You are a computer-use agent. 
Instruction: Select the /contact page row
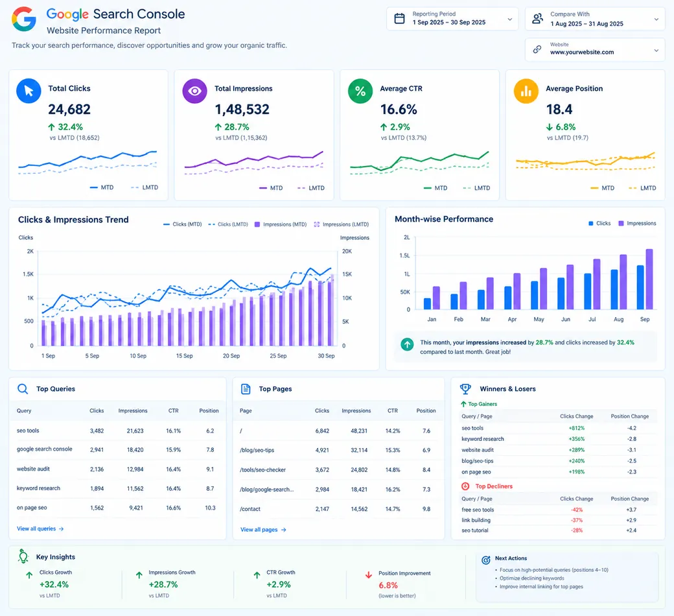[338, 509]
